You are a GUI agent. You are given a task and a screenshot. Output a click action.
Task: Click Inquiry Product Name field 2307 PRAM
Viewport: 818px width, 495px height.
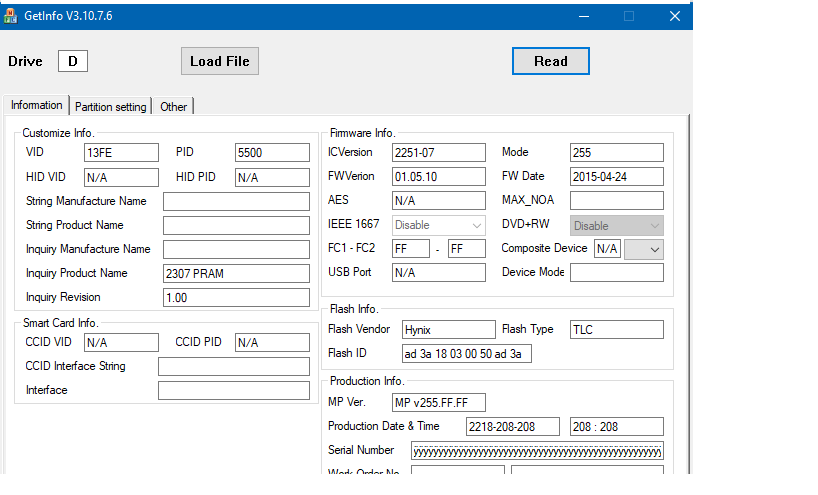tap(236, 273)
